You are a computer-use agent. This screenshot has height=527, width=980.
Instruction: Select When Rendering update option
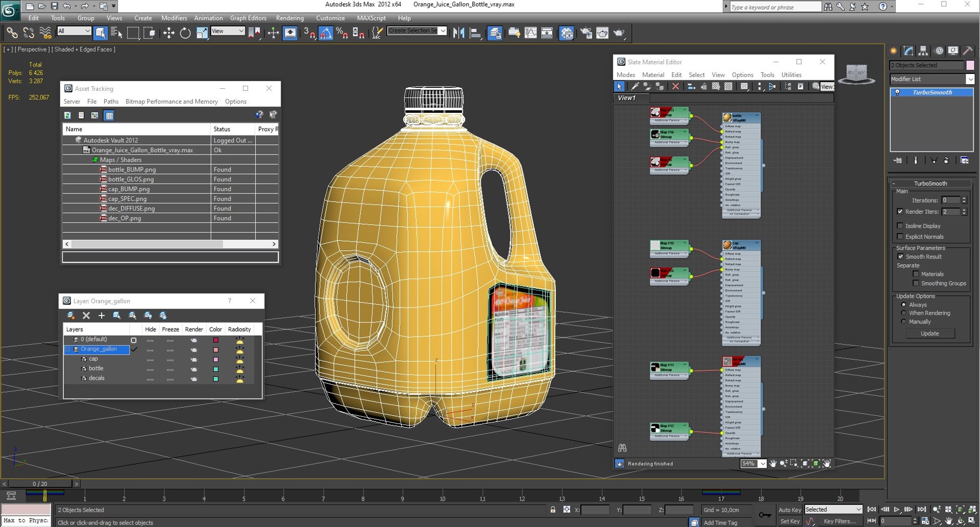click(903, 313)
